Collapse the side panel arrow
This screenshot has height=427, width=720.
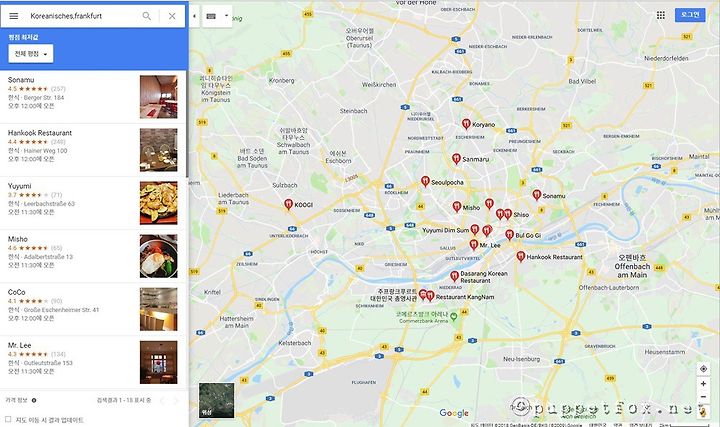[194, 16]
